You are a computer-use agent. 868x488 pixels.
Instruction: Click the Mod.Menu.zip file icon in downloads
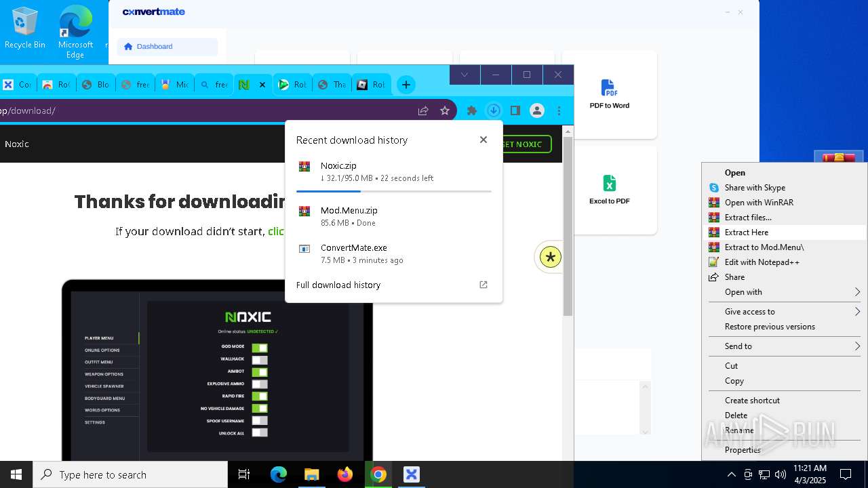tap(304, 211)
